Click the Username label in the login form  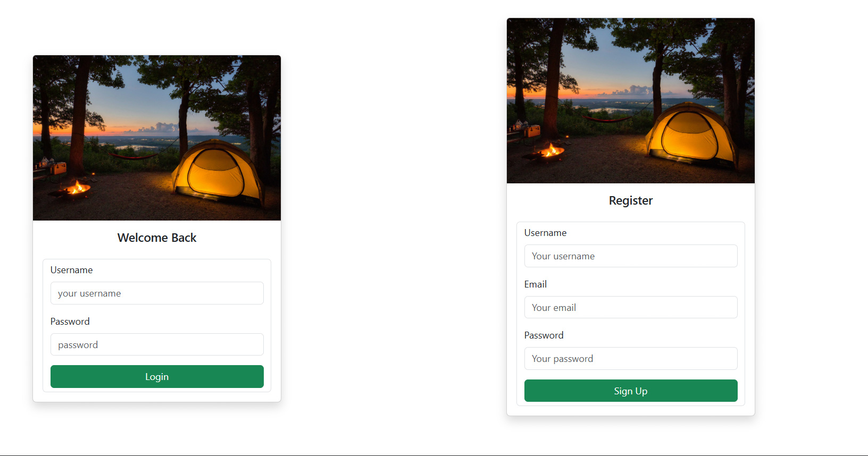pos(71,270)
